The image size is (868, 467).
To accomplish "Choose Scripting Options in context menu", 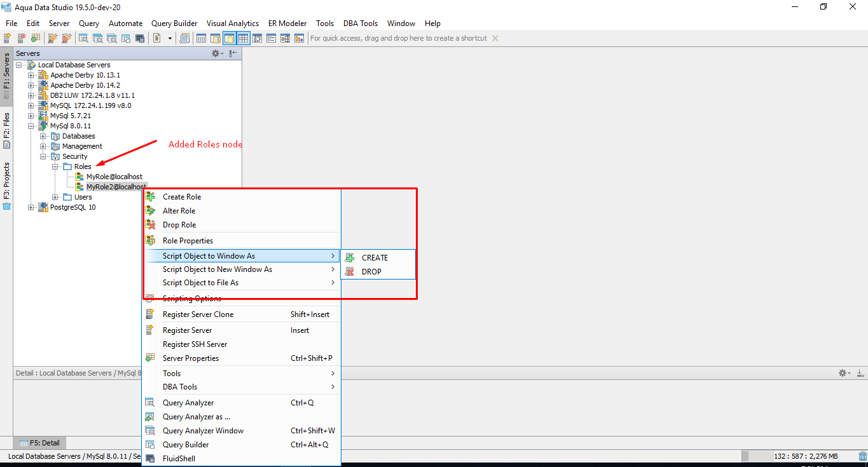I will point(242,299).
